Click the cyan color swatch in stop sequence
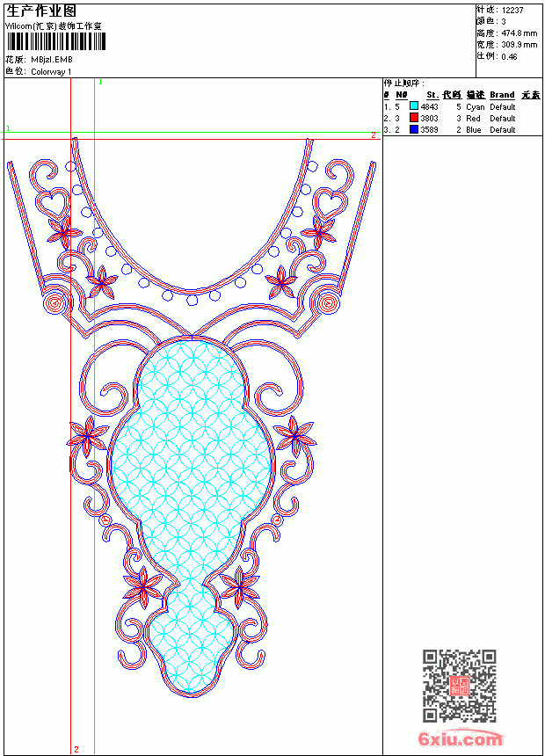 pos(414,105)
